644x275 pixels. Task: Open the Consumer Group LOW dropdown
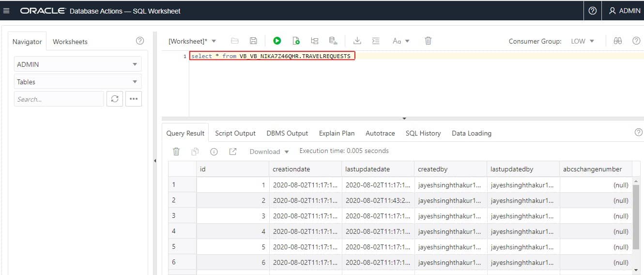point(582,41)
